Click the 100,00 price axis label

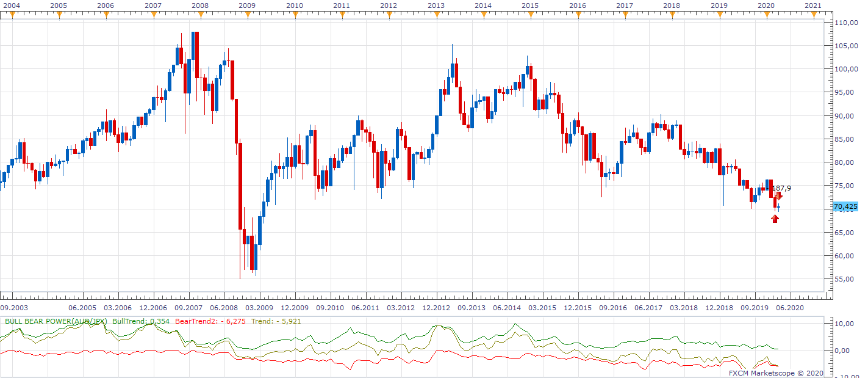coord(845,69)
